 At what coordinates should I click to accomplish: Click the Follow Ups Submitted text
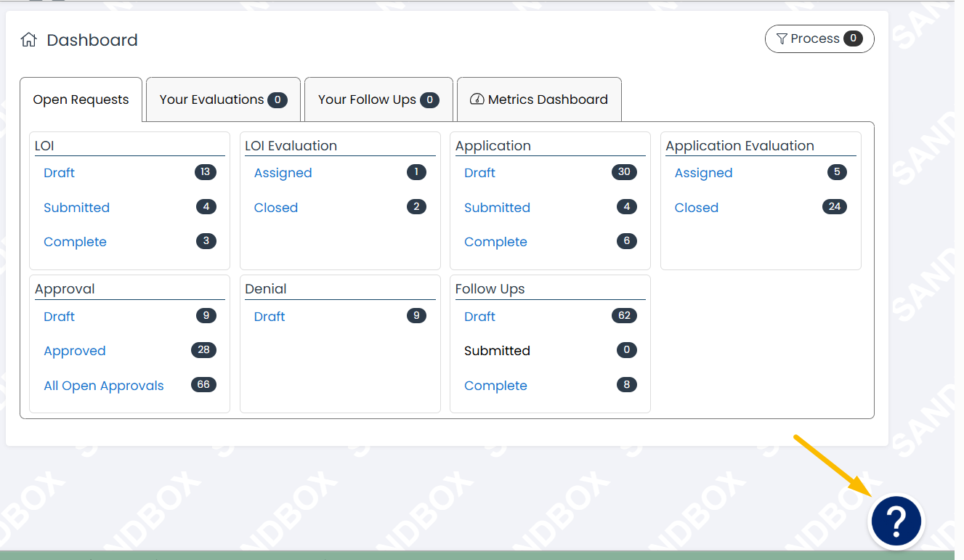[x=497, y=351]
